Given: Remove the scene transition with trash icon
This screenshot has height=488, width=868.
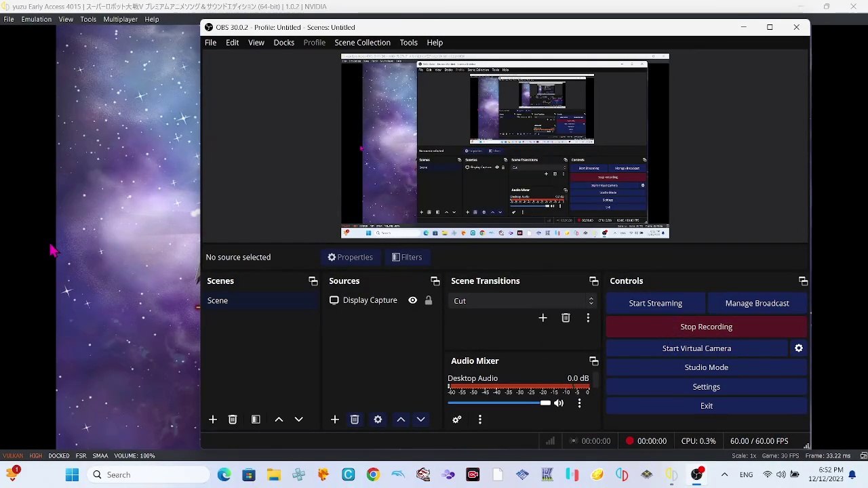Looking at the screenshot, I should pos(566,318).
